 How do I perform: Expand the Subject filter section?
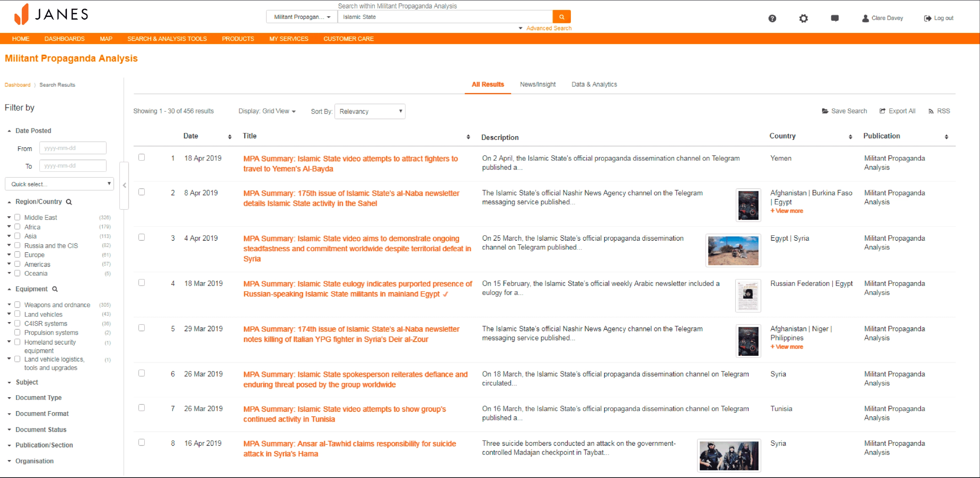point(23,382)
